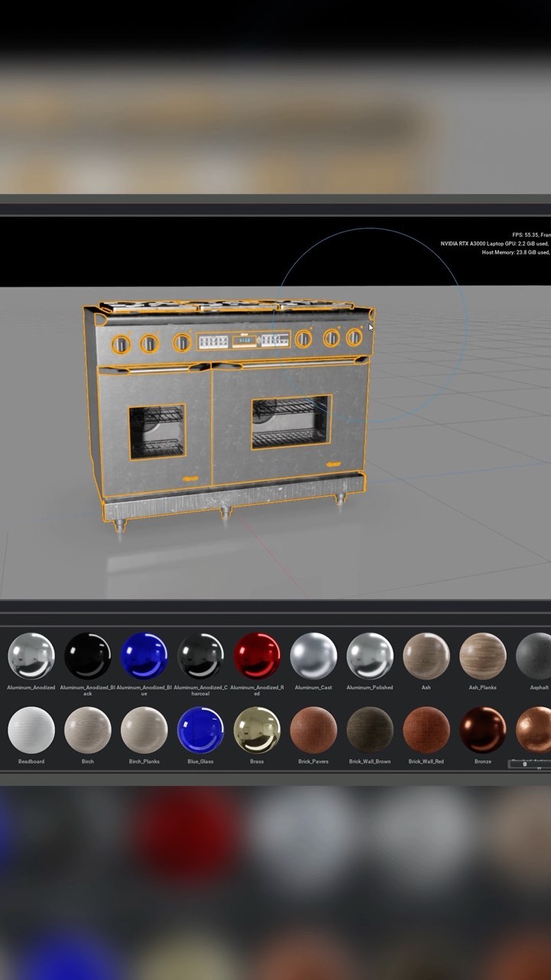Select the Birch_Planks material thumbnail
This screenshot has height=980, width=551.
pyautogui.click(x=144, y=730)
